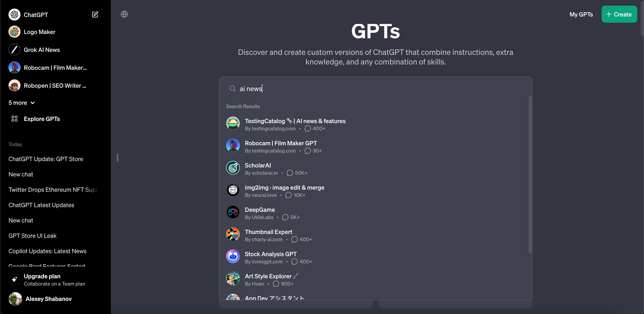This screenshot has width=644, height=314.
Task: Start a new chat with the compose icon
Action: click(95, 15)
